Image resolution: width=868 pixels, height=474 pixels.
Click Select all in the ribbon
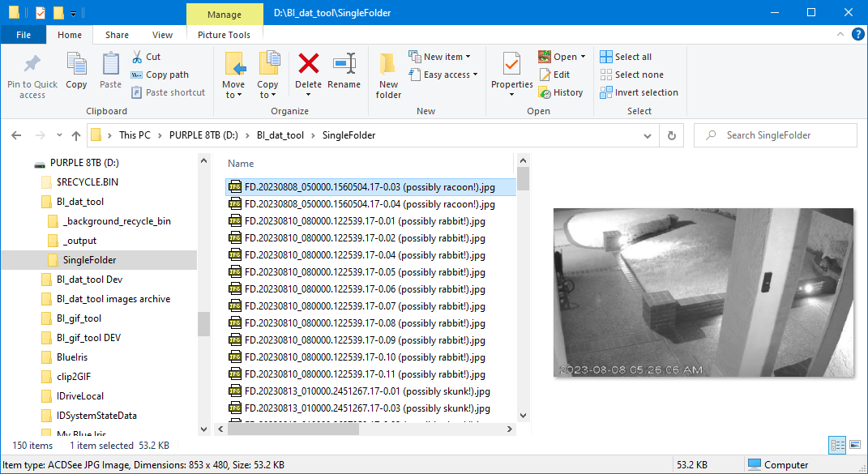pyautogui.click(x=626, y=57)
